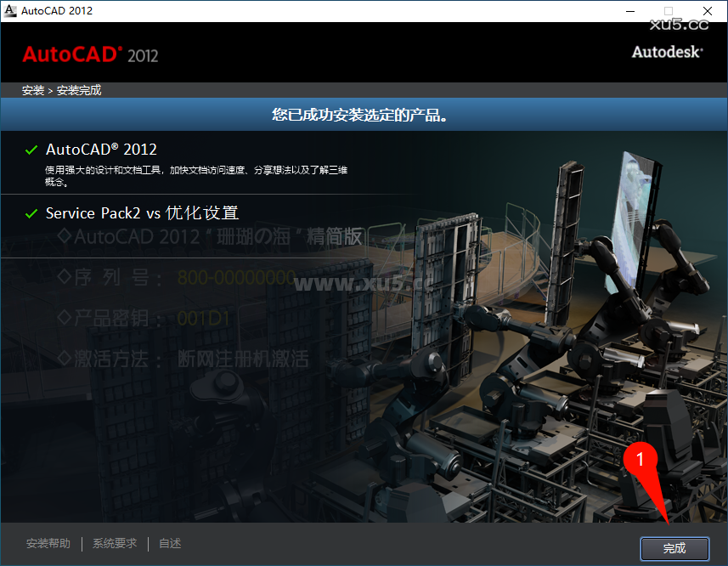The width and height of the screenshot is (728, 566).
Task: Click the minimize button in title bar
Action: point(629,11)
